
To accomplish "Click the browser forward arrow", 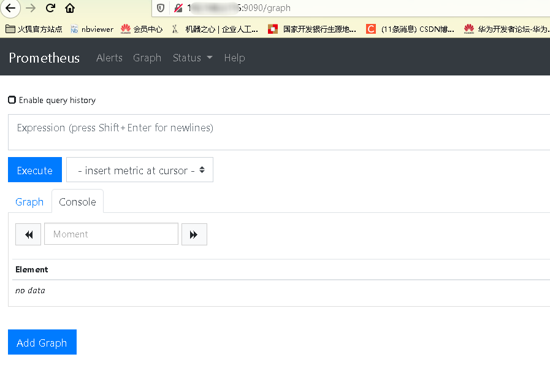I will click(31, 8).
